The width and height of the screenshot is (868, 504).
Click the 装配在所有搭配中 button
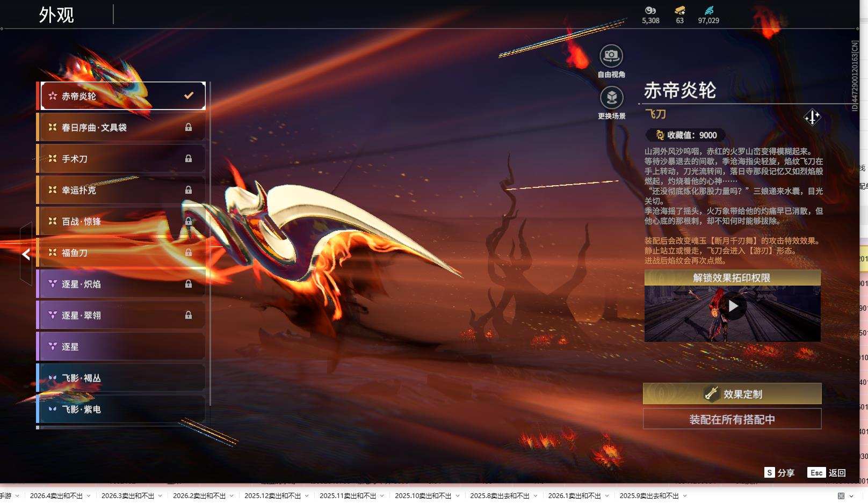coord(733,419)
